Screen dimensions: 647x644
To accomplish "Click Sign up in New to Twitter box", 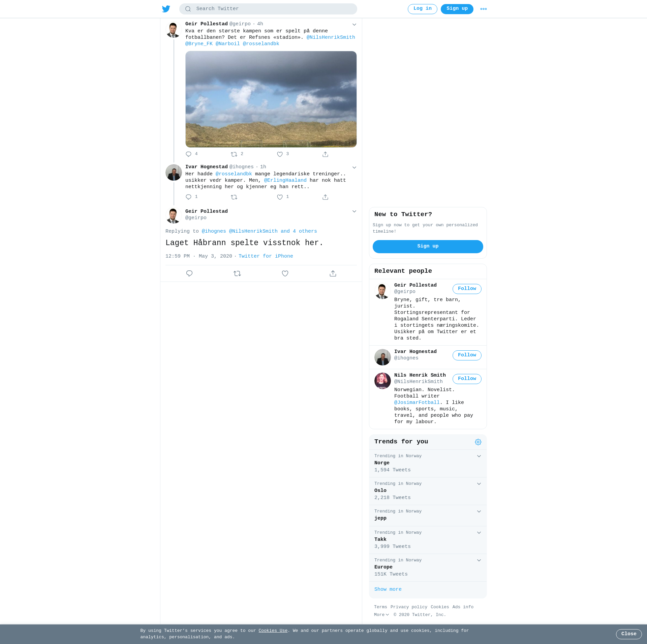I will point(428,246).
